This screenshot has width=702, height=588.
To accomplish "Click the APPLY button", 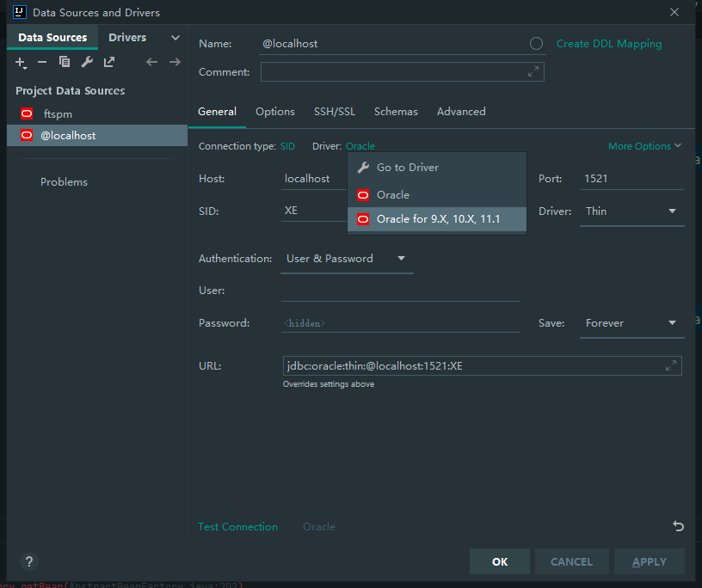I will tap(650, 561).
